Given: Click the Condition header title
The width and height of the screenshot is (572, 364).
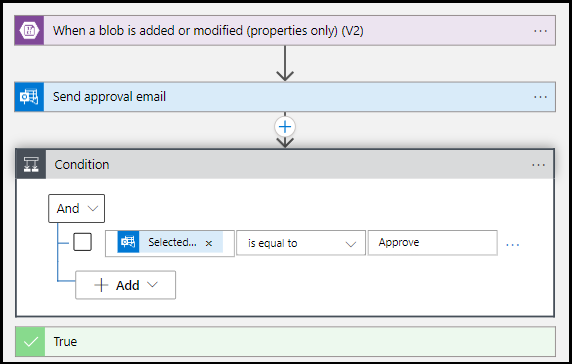Looking at the screenshot, I should coord(82,165).
